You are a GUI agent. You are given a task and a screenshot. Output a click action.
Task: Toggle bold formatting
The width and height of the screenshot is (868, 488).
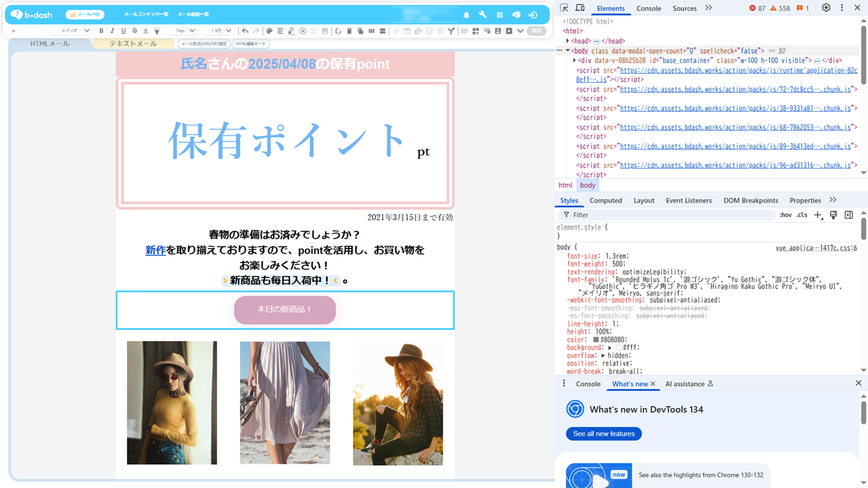[x=101, y=30]
